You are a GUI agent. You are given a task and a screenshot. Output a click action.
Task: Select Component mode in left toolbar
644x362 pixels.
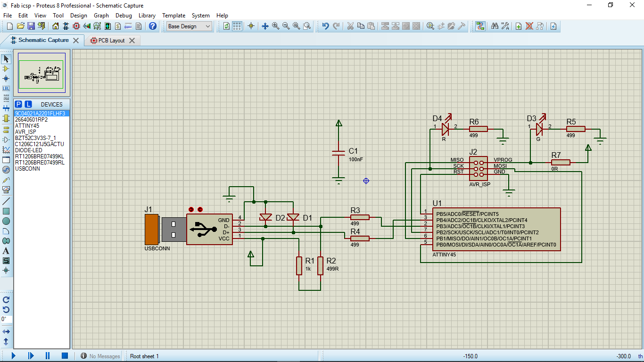tap(6, 69)
